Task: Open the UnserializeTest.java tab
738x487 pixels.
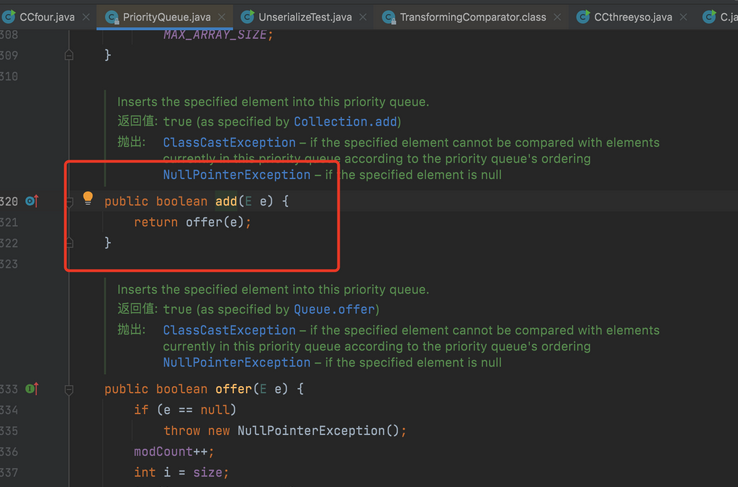Action: tap(305, 17)
